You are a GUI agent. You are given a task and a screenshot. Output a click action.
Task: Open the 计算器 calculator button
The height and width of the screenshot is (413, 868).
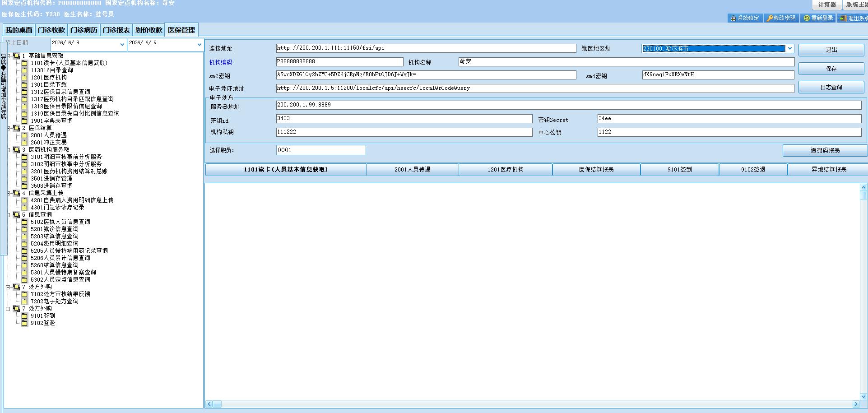(x=827, y=5)
